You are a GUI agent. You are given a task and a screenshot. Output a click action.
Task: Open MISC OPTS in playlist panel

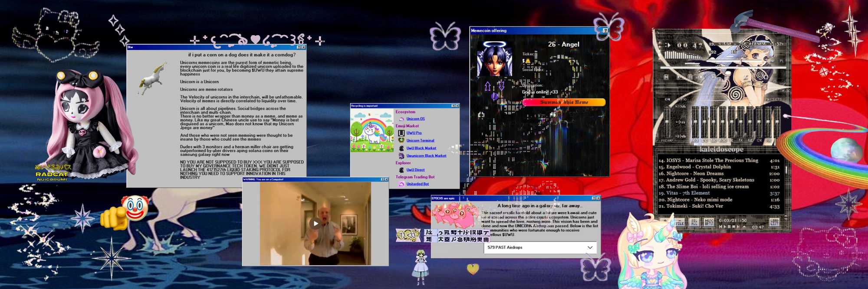[x=709, y=222]
